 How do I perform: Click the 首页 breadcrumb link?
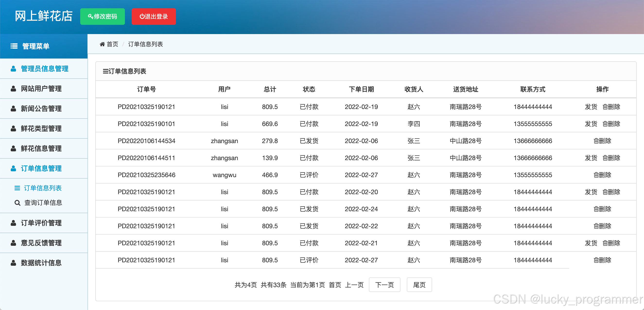112,44
